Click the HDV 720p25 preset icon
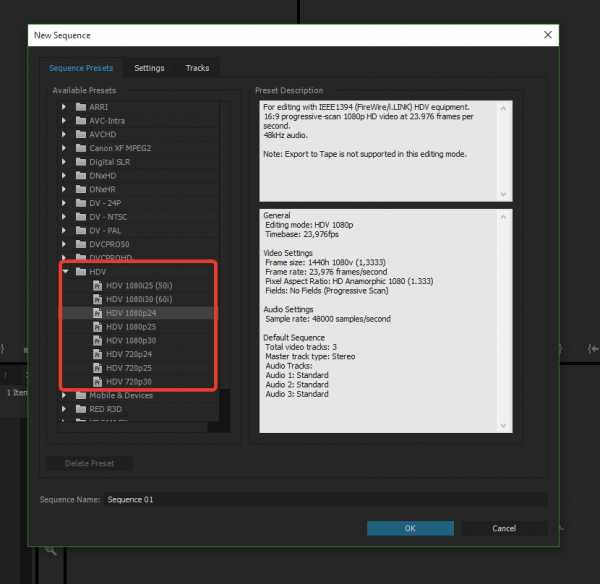This screenshot has width=600, height=584. click(x=97, y=367)
